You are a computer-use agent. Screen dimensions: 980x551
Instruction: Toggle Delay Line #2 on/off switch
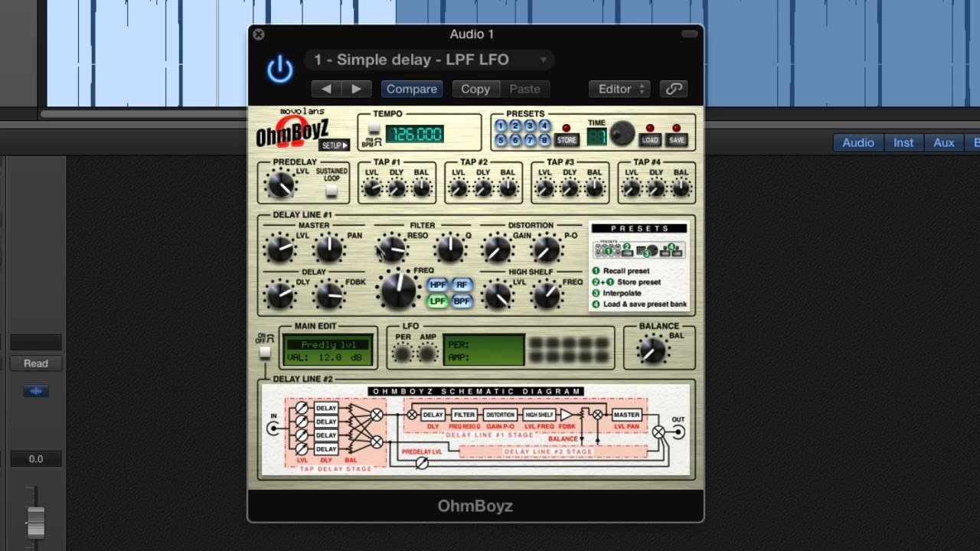tap(265, 352)
